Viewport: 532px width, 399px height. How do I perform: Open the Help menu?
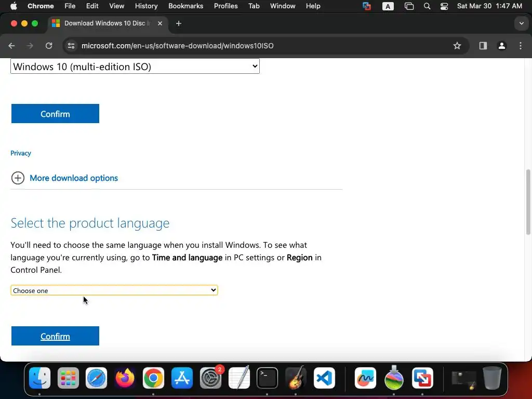(313, 6)
